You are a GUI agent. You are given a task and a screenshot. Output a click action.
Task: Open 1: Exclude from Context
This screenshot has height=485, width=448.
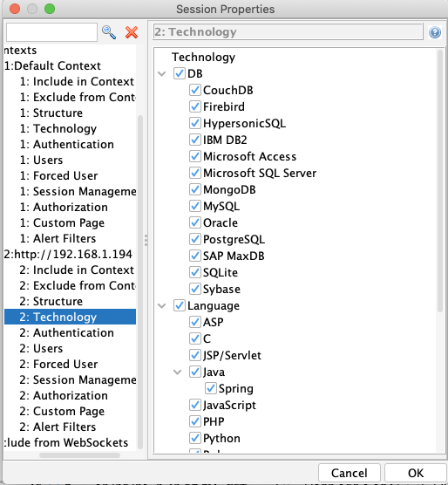pos(78,97)
